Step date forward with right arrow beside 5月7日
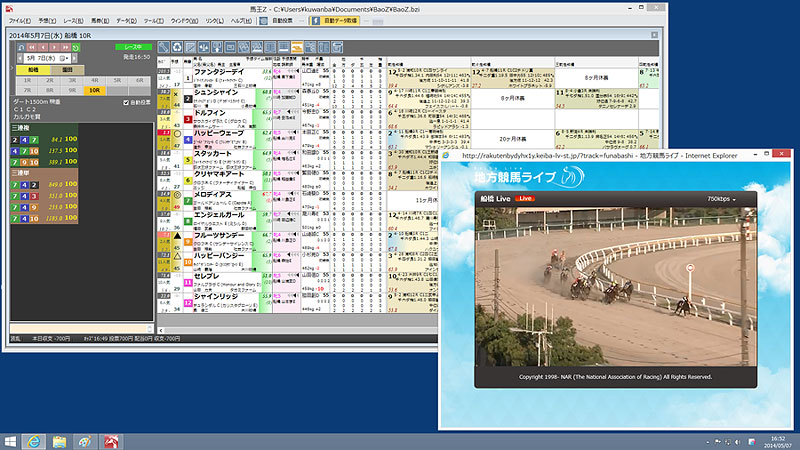Image resolution: width=800 pixels, height=450 pixels. 74,58
